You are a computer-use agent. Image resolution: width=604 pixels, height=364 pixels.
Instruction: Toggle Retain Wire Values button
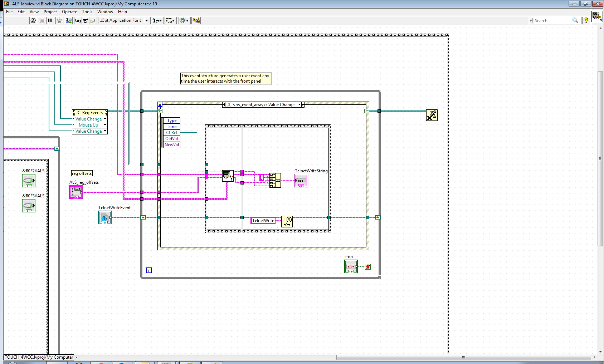(69, 20)
